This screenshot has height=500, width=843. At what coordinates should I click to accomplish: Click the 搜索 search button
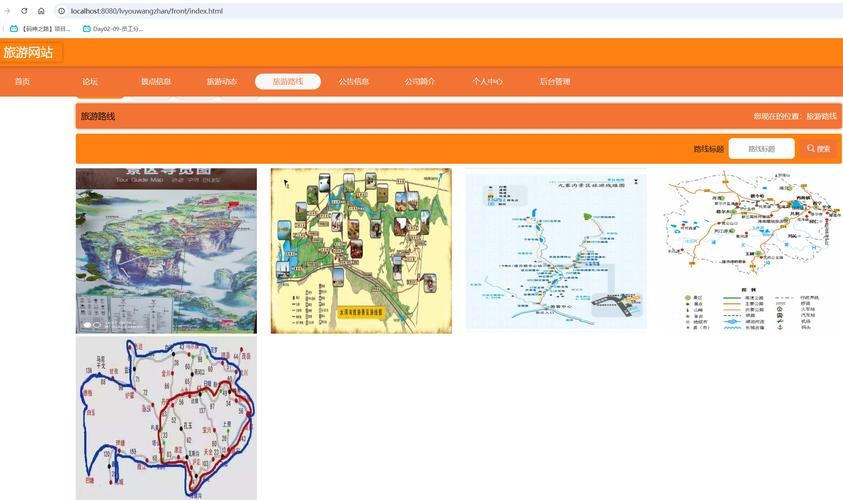coord(819,149)
